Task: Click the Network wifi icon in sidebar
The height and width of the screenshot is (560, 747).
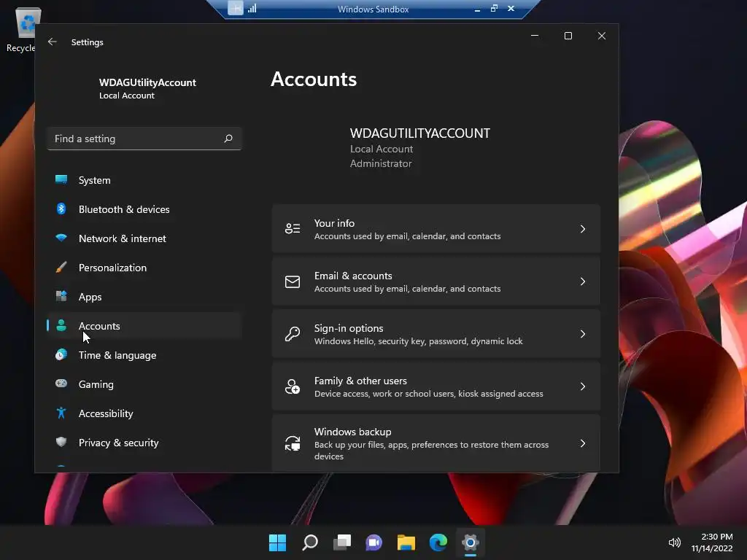Action: (x=61, y=238)
